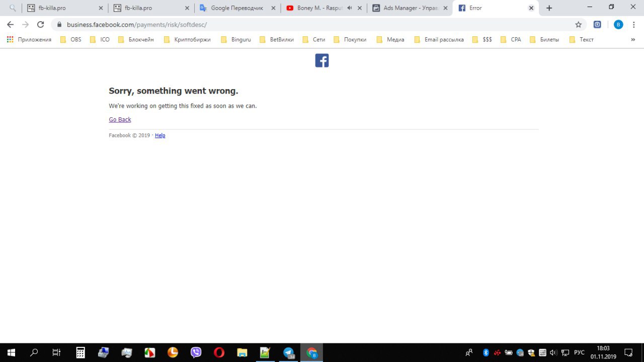The image size is (644, 362).
Task: Open the Chrome profile avatar
Action: click(x=618, y=25)
